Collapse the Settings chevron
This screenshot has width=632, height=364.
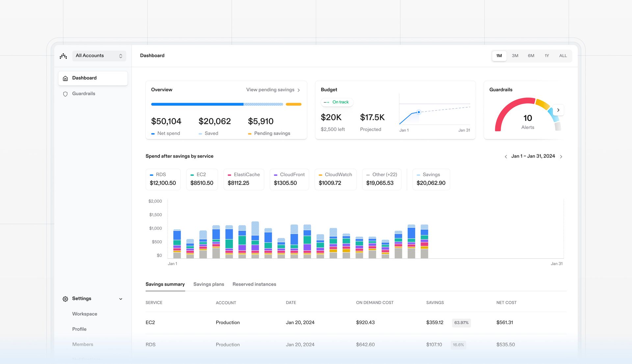pyautogui.click(x=121, y=299)
